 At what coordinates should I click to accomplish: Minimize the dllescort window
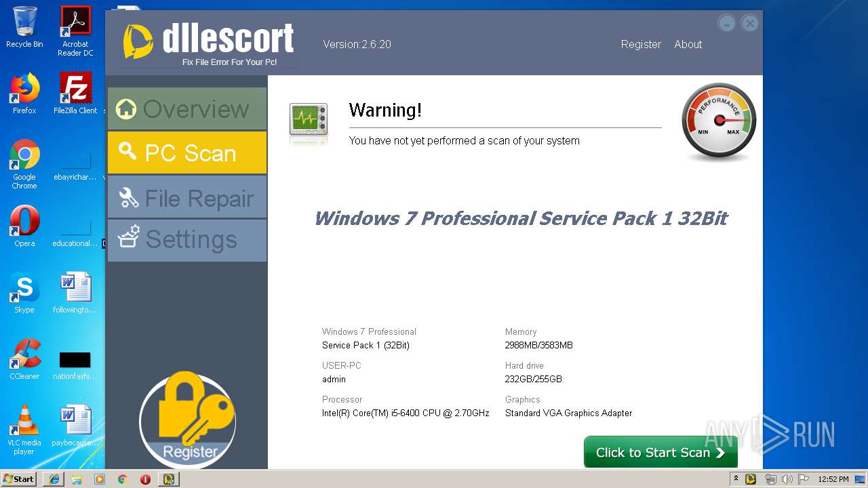(726, 24)
